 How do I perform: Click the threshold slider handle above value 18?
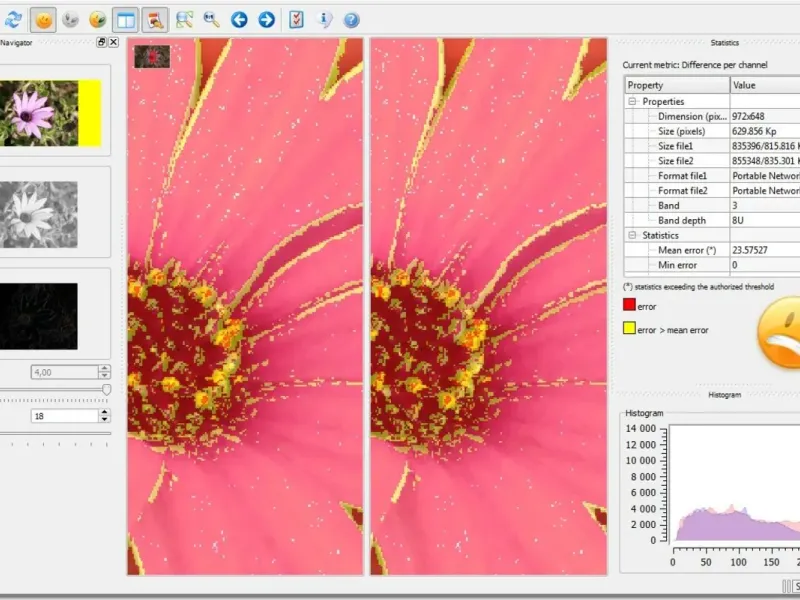[106, 389]
